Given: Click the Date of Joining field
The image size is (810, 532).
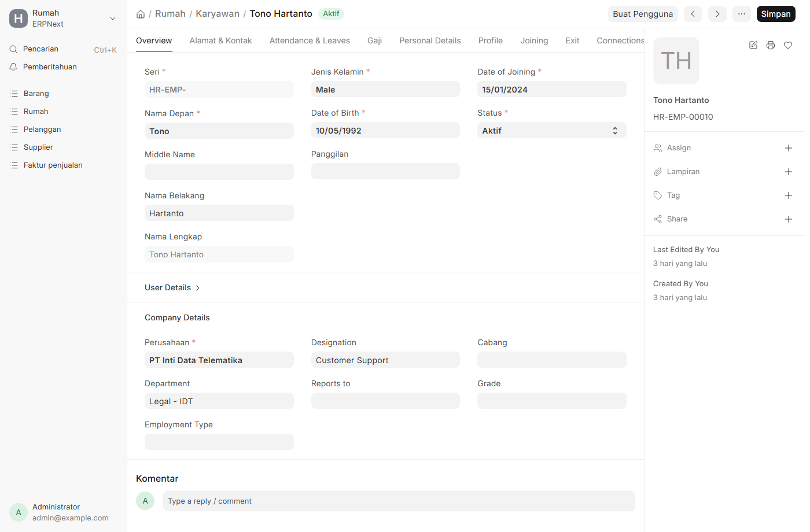Looking at the screenshot, I should (x=552, y=90).
